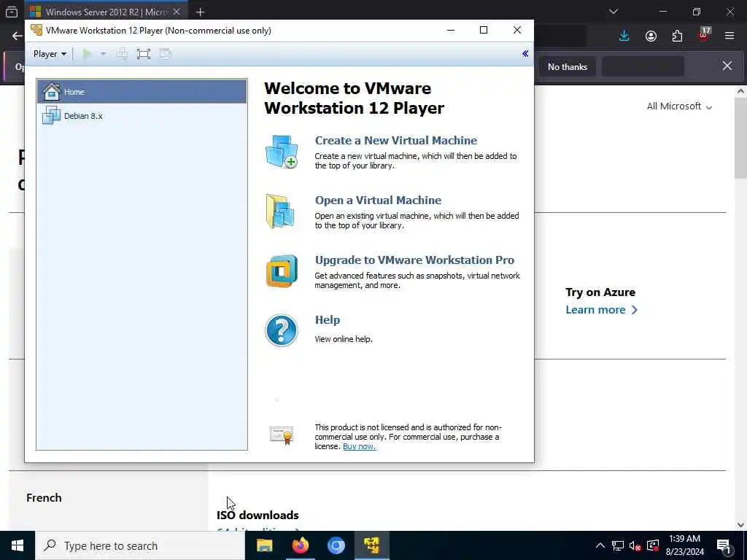
Task: Click the green Play virtual machine button
Action: (88, 54)
